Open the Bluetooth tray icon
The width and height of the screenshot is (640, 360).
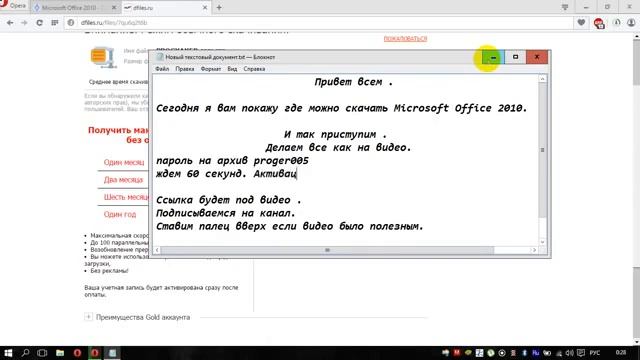click(524, 353)
